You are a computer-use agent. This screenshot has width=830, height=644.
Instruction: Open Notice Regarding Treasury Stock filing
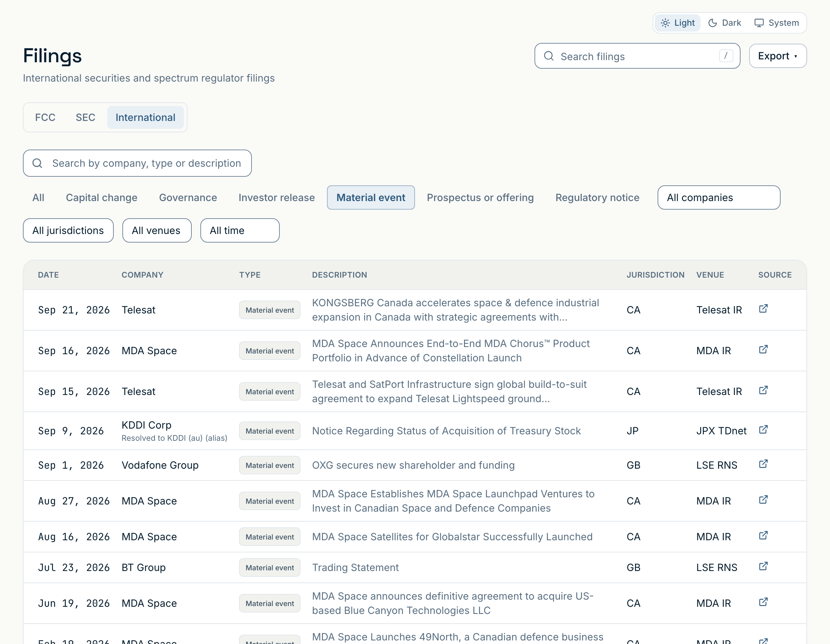click(x=446, y=431)
